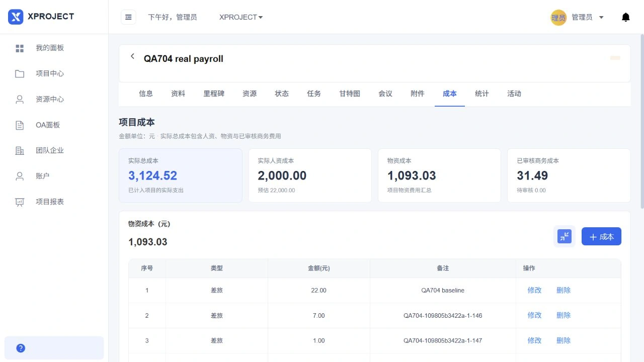Click 删除 for the row ending 1-146
The width and height of the screenshot is (644, 362).
click(x=563, y=315)
